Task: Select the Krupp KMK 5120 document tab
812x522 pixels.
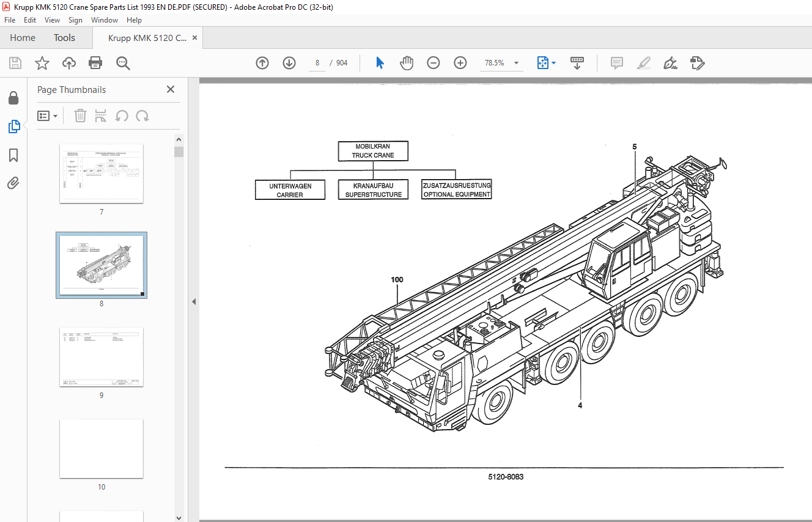Action: 147,38
